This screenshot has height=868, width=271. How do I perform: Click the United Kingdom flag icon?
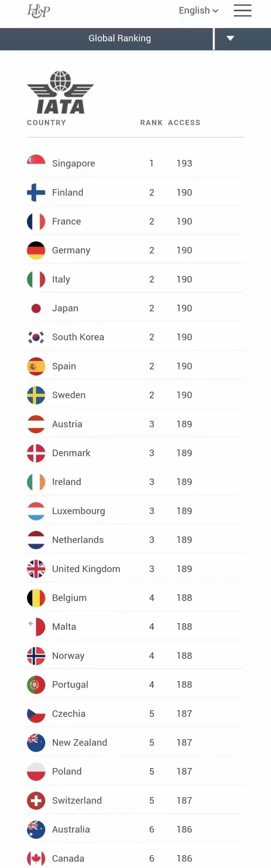click(x=36, y=569)
